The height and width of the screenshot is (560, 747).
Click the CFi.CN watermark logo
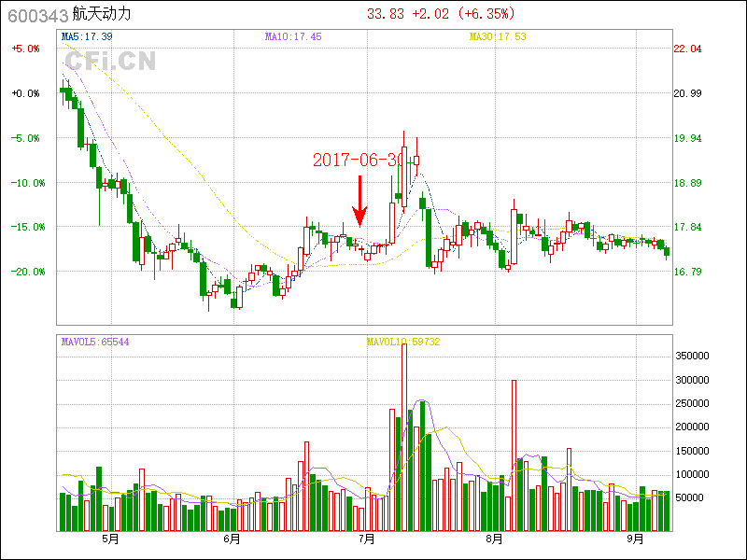click(x=110, y=62)
